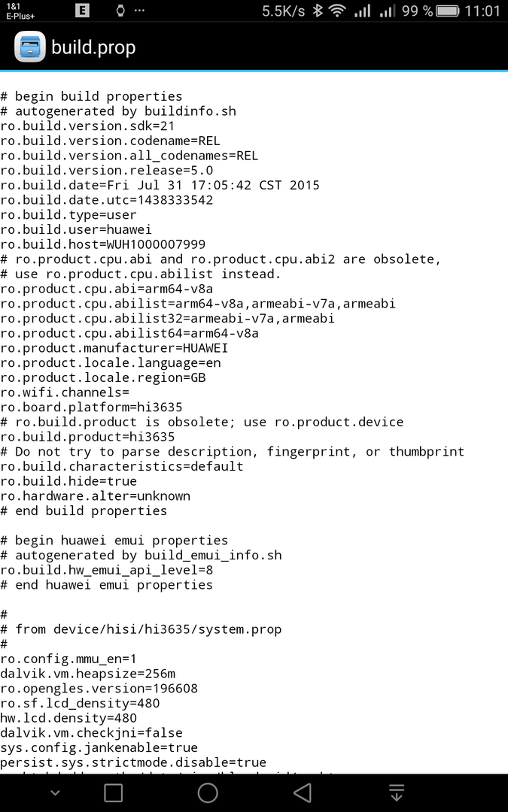Tap the Android back triangle button
Image resolution: width=508 pixels, height=812 pixels.
tap(302, 792)
